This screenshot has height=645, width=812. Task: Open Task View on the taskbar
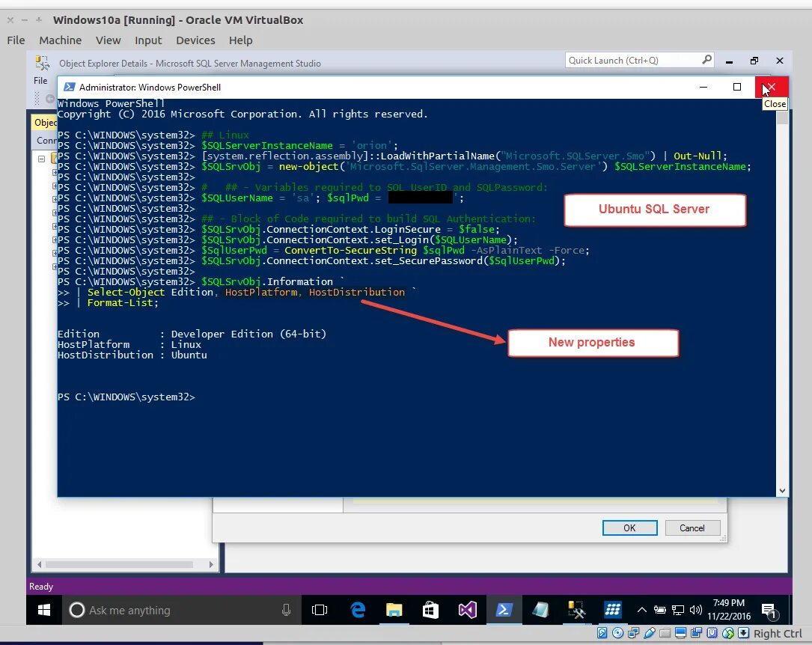[x=320, y=610]
